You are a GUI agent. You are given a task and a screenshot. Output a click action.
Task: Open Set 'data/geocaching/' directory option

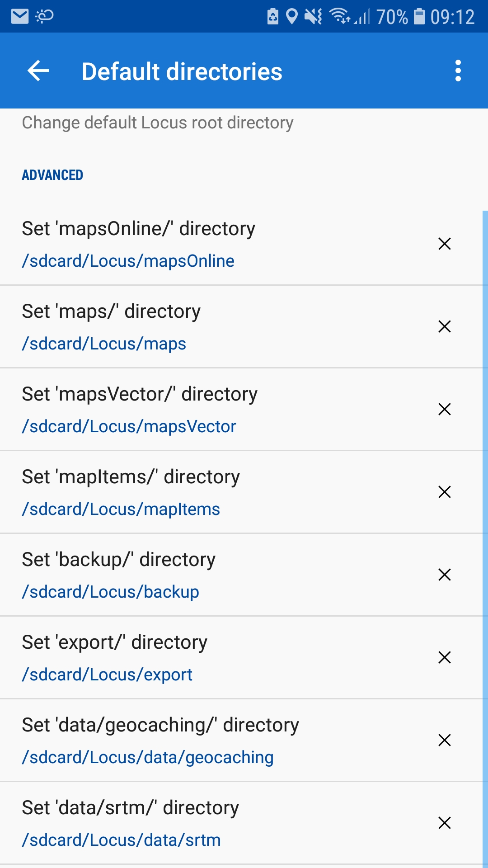pos(160,725)
